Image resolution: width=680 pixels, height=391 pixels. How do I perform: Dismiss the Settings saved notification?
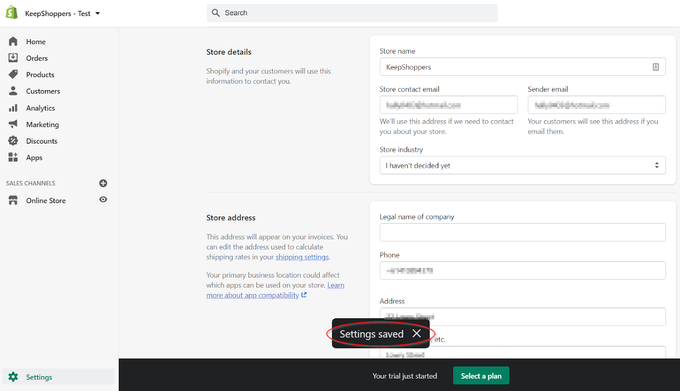(417, 333)
